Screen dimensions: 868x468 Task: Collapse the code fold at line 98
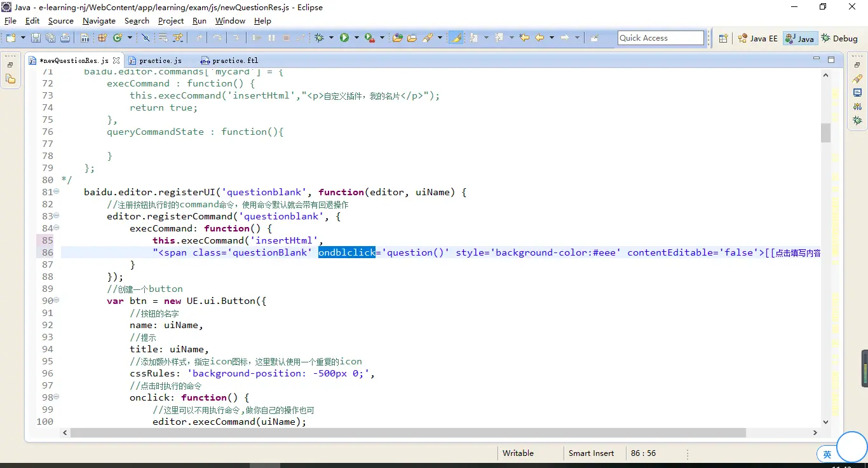point(57,397)
